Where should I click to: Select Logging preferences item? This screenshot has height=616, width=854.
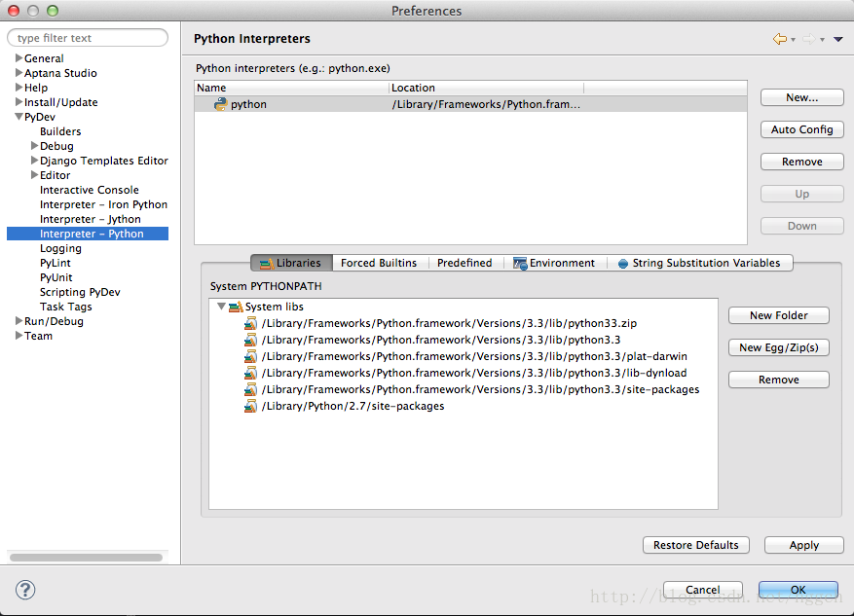(x=60, y=248)
